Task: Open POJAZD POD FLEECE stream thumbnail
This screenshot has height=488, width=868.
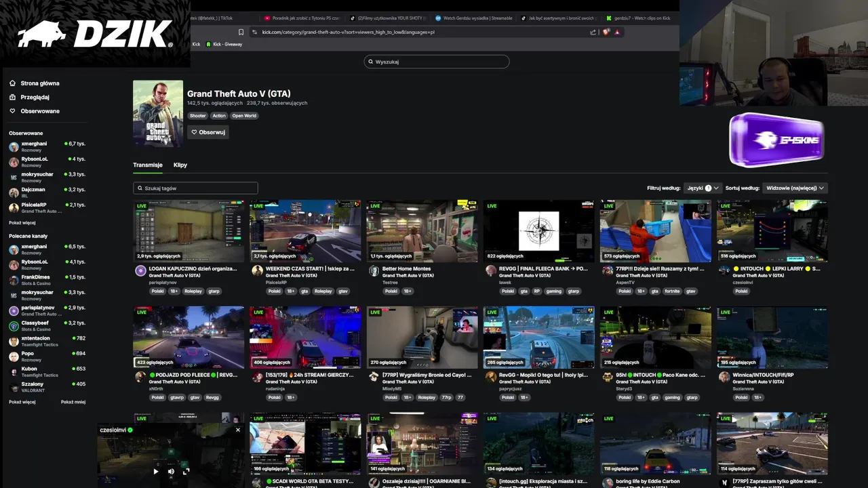Action: coord(189,337)
